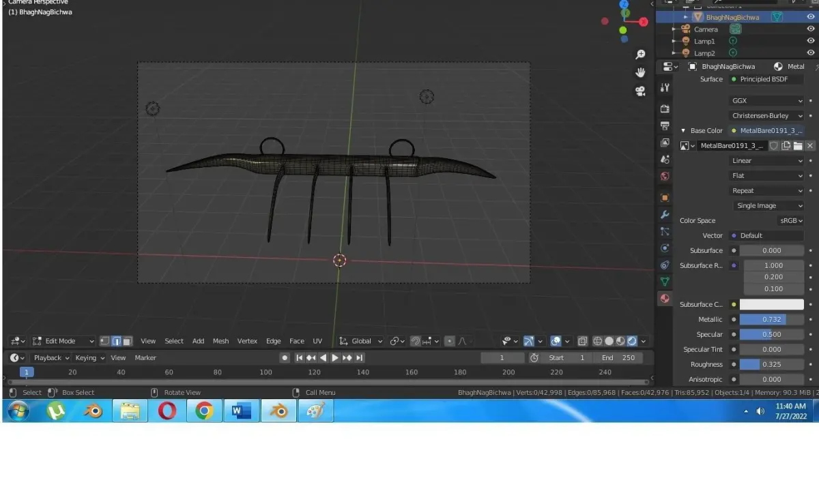Open the Object Constraints tab
This screenshot has width=819, height=504.
(x=665, y=265)
